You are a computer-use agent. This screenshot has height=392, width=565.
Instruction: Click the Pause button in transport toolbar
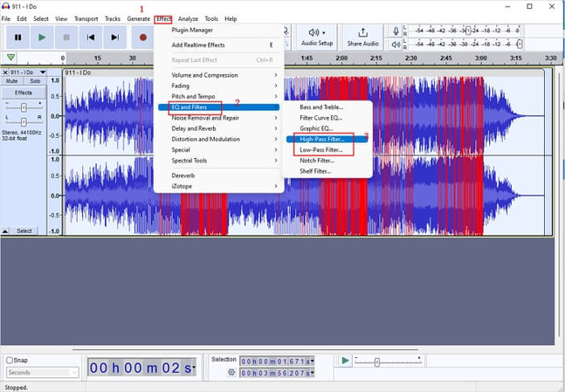pos(17,38)
